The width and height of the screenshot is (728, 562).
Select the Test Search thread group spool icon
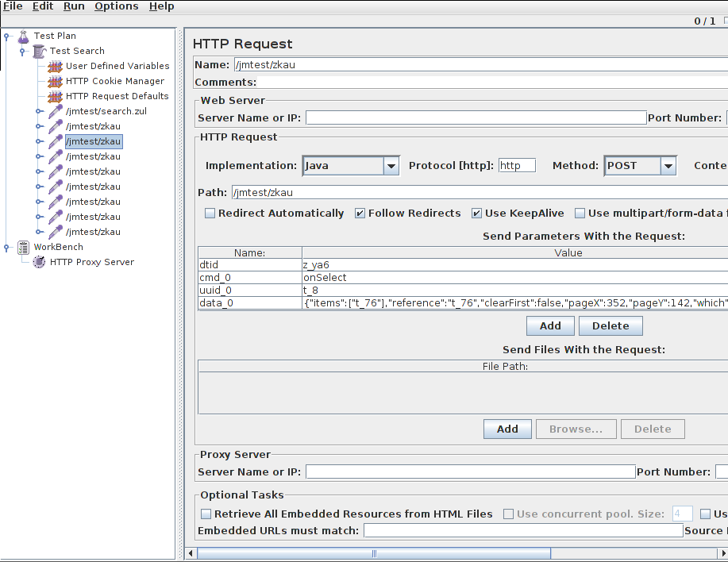[40, 51]
